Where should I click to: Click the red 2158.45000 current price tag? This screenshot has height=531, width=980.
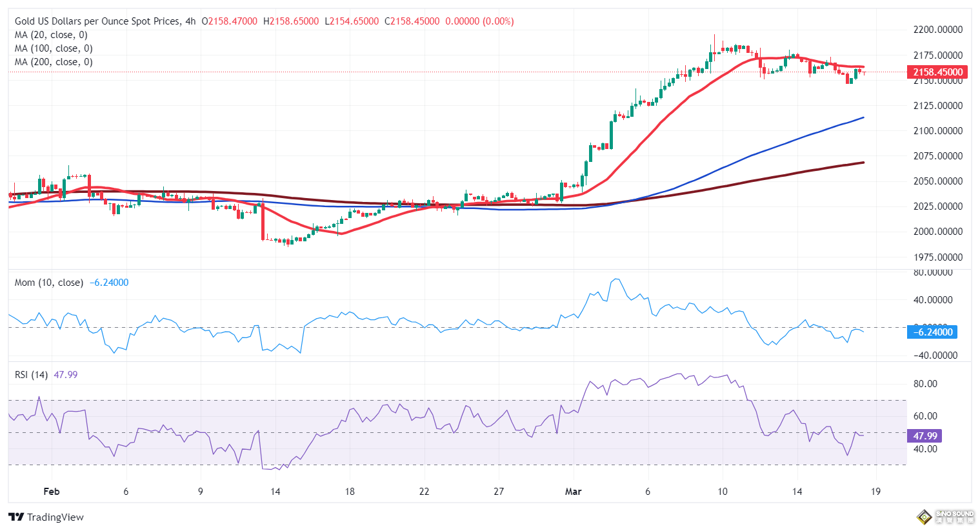coord(937,72)
